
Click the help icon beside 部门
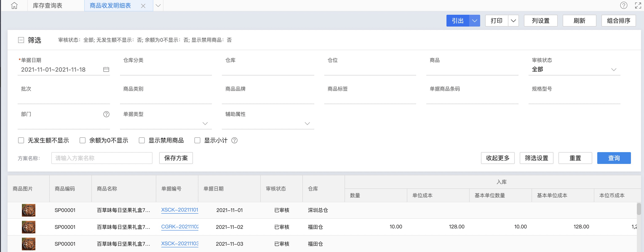tap(106, 114)
